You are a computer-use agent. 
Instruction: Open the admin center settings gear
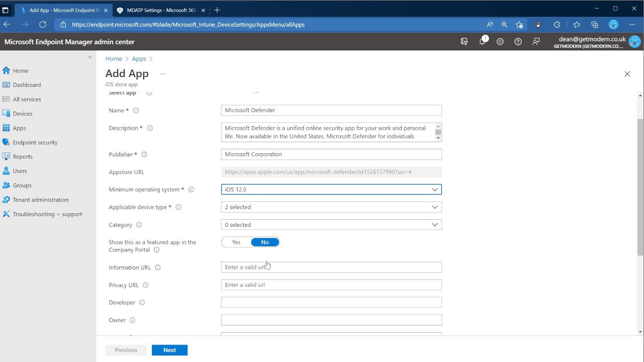pyautogui.click(x=500, y=42)
